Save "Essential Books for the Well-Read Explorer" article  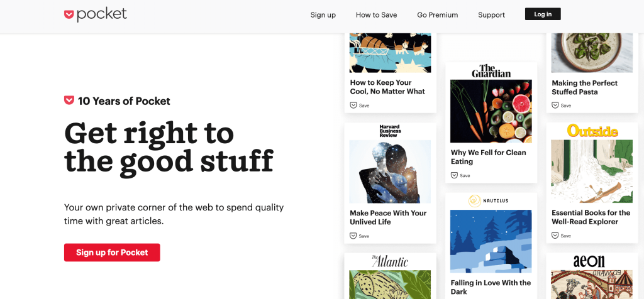[x=561, y=236]
